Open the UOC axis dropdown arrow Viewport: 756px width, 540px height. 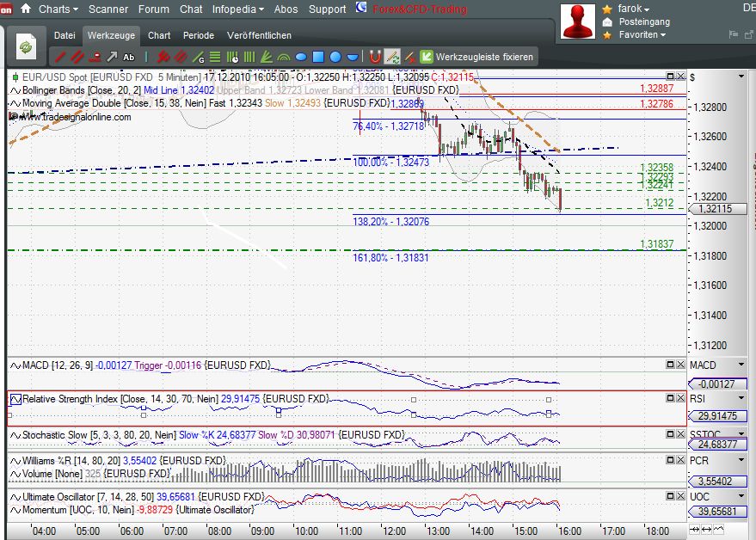tap(741, 496)
